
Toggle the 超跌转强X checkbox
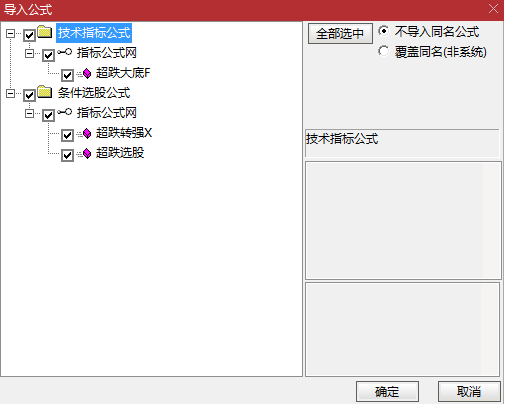point(67,135)
